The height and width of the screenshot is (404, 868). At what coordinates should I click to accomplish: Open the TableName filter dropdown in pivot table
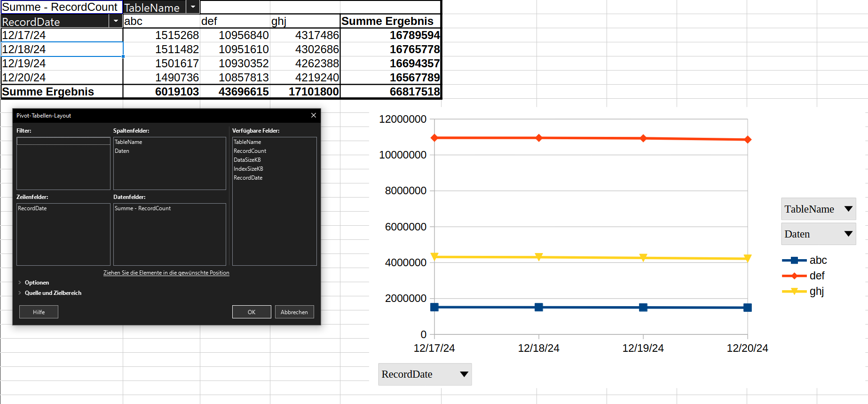pyautogui.click(x=193, y=7)
